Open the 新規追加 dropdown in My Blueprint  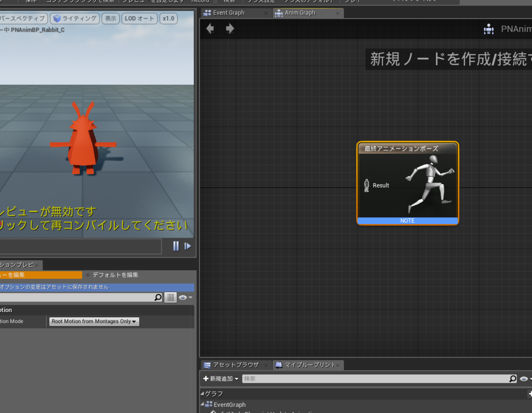[220, 379]
